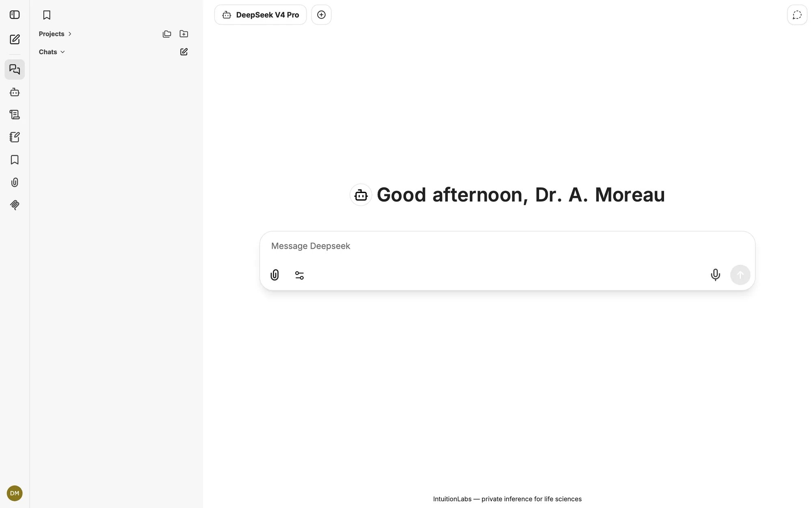Image resolution: width=812 pixels, height=508 pixels.
Task: Create new chat next to Chats heading
Action: 184,52
